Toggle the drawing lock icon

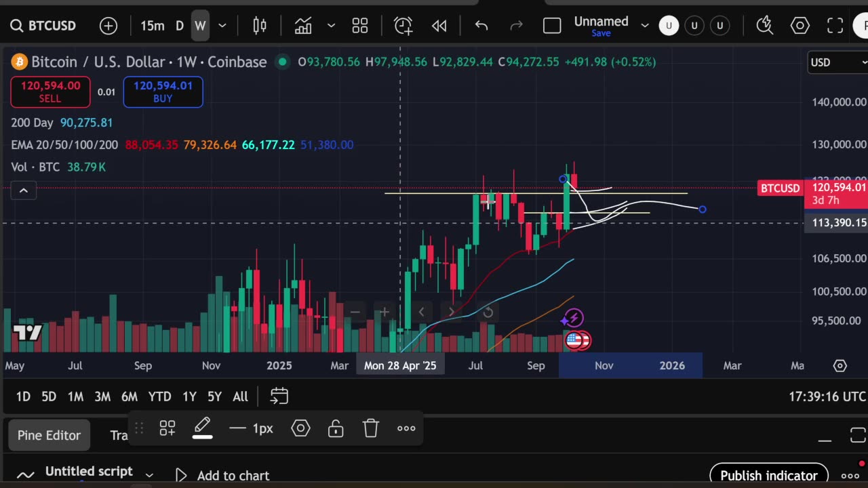(336, 428)
